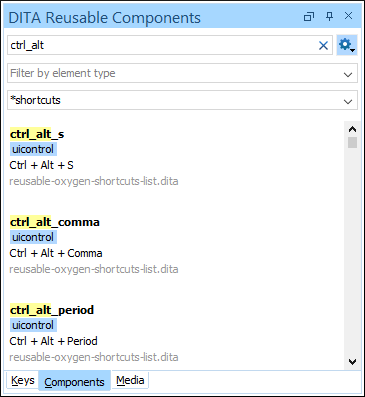
Task: Switch to the Media tab
Action: click(130, 380)
